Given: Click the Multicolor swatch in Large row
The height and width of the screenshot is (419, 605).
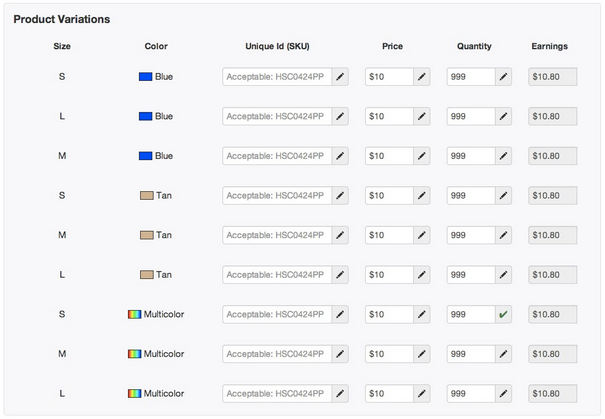Looking at the screenshot, I should [134, 394].
